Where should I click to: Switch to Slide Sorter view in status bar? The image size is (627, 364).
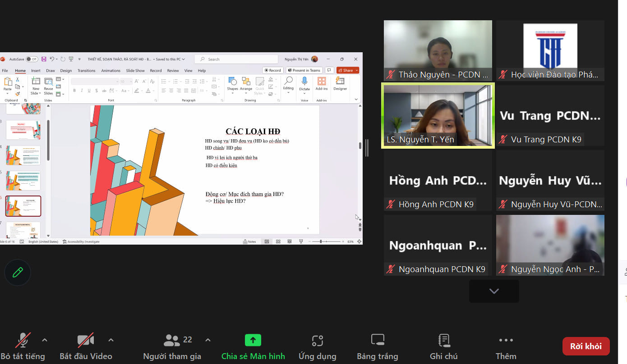pyautogui.click(x=278, y=241)
